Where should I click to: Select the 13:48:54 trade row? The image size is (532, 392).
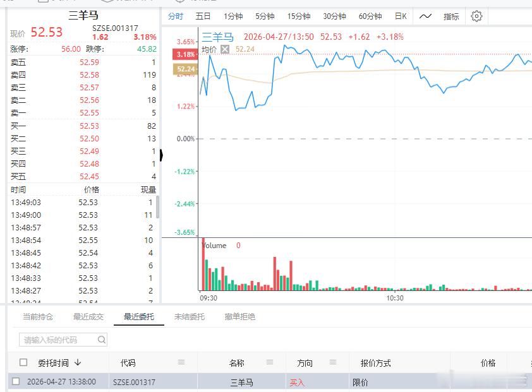(82, 241)
